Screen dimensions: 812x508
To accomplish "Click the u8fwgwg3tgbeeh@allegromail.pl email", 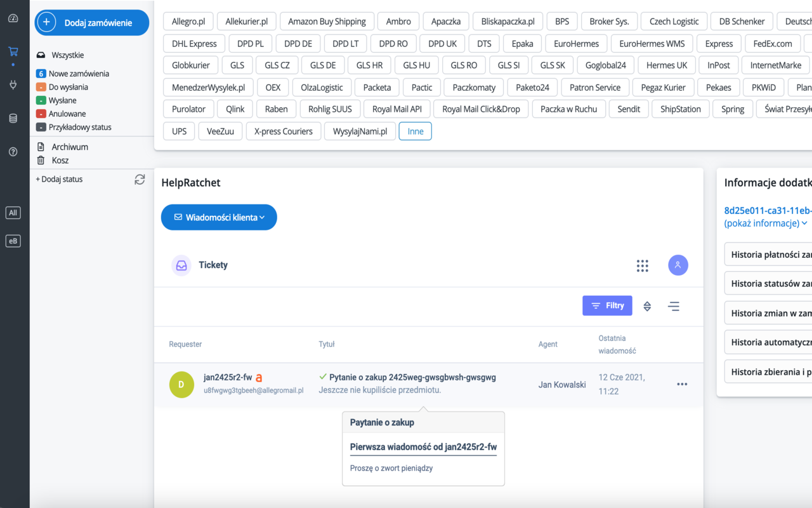I will [x=254, y=391].
